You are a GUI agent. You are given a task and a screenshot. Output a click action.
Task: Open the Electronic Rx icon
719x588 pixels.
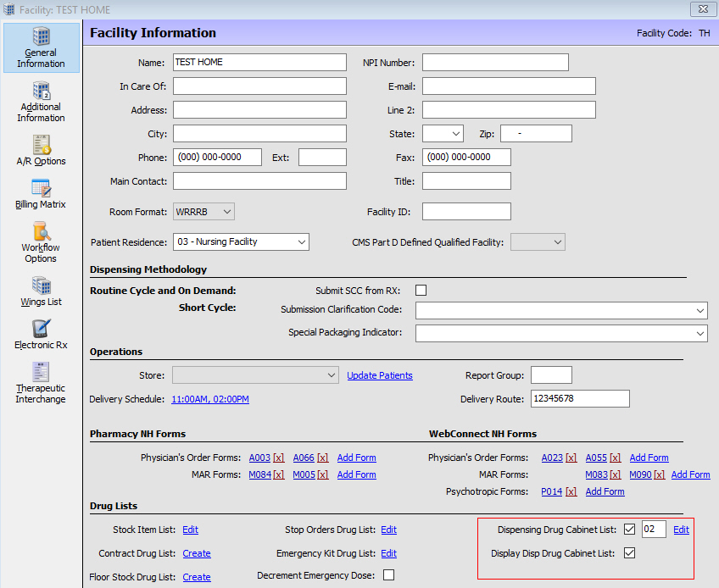[41, 334]
